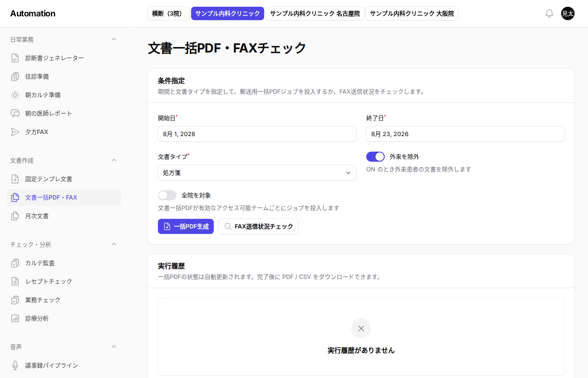Open 診断書ジェネレーター from sidebar
588x378 pixels.
coord(64,58)
